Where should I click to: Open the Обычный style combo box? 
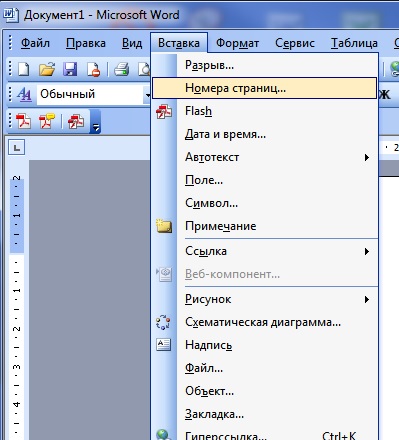click(x=95, y=94)
